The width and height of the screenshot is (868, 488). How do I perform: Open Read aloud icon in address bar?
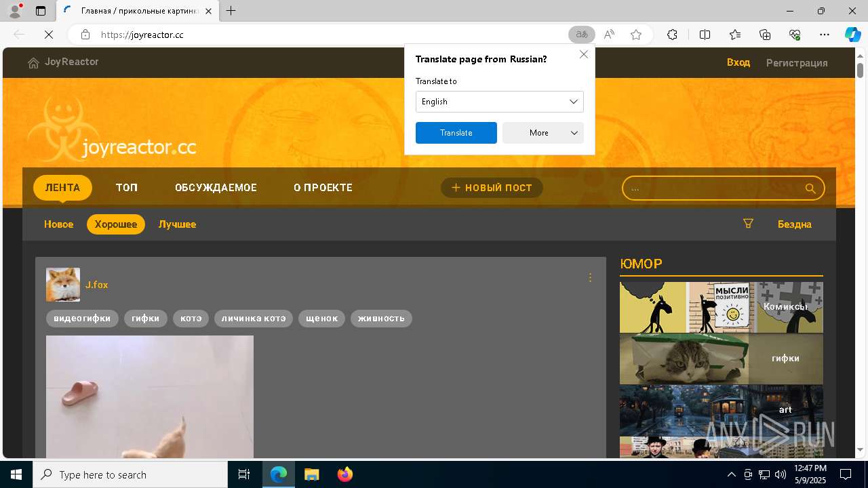(x=609, y=35)
